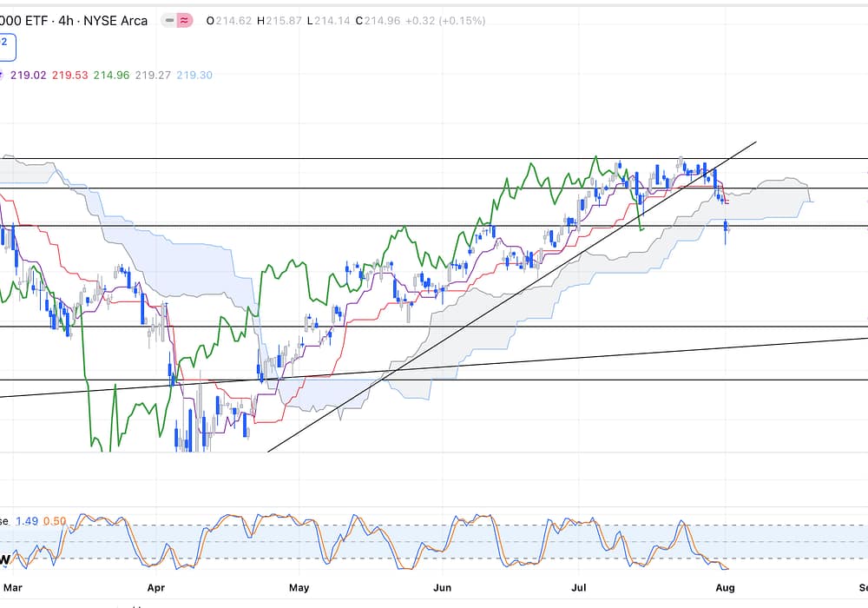The image size is (868, 608).
Task: Select the green 214.96 lagging span value
Action: (x=112, y=76)
